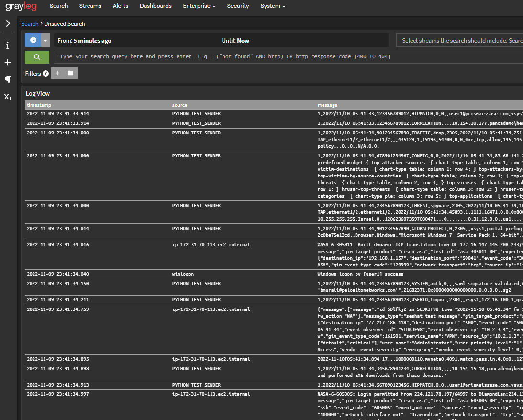Screen dimensions: 523x420
Task: Open the streams selection box
Action: pyautogui.click(x=459, y=41)
